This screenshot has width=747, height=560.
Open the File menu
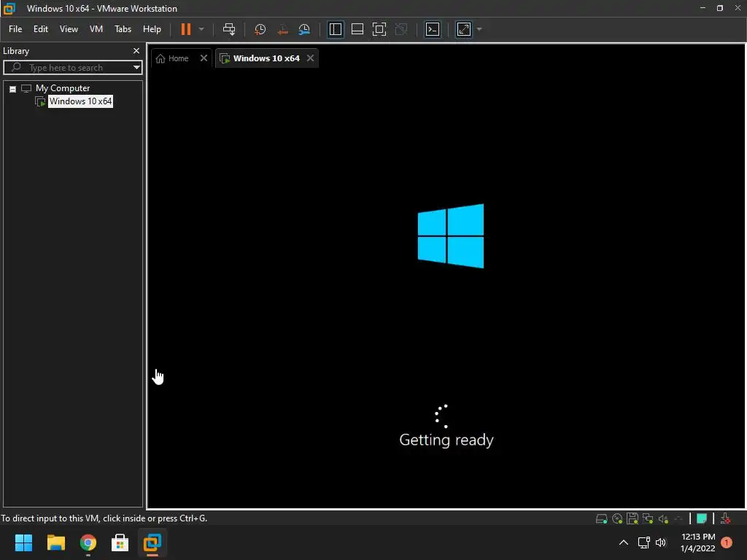[15, 29]
